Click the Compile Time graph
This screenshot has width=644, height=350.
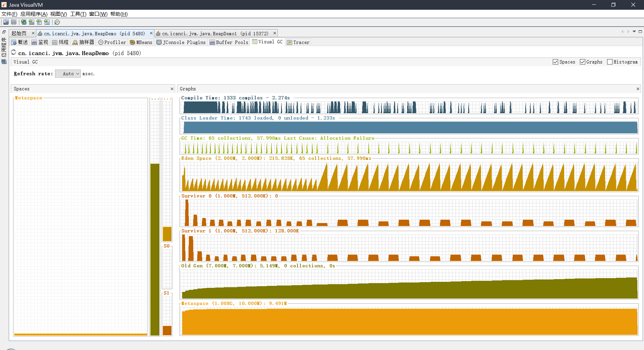point(409,107)
